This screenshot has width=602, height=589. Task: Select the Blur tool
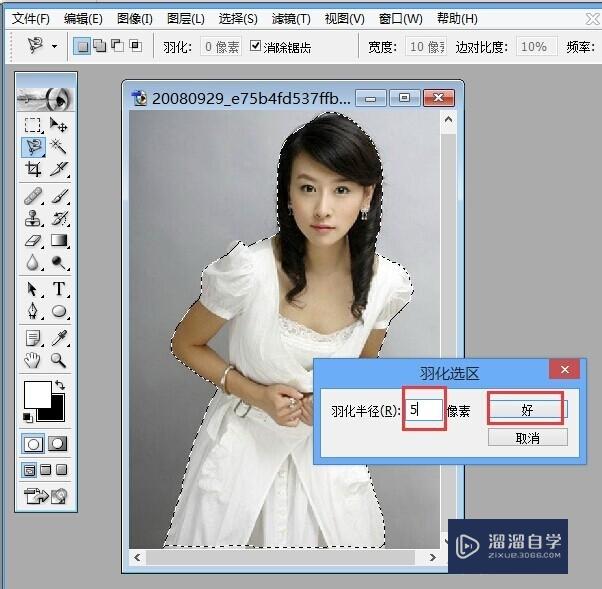(x=33, y=263)
